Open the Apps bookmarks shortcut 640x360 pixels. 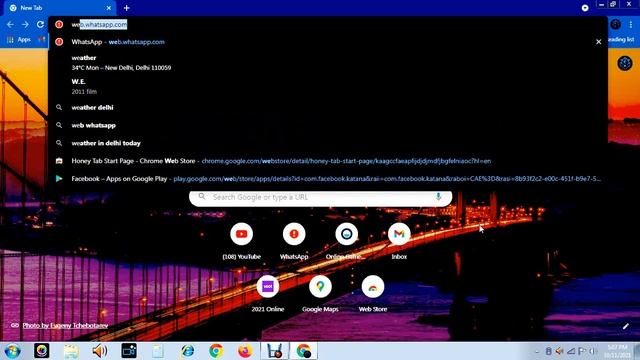point(19,40)
